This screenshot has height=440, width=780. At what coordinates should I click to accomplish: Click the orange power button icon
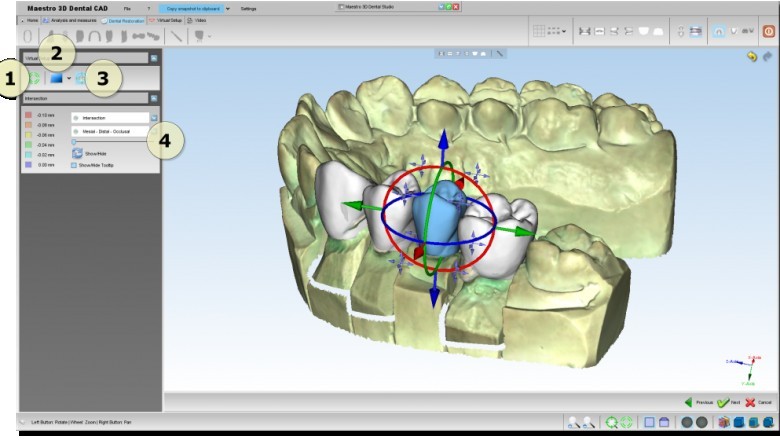coord(769,31)
